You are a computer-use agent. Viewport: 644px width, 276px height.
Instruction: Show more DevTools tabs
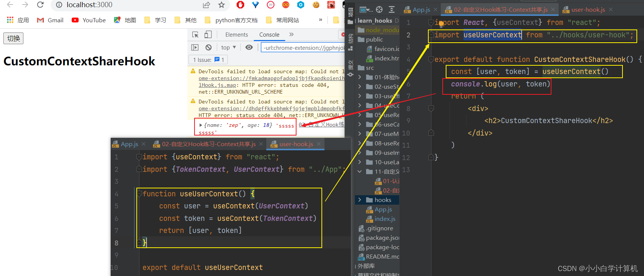click(x=291, y=34)
